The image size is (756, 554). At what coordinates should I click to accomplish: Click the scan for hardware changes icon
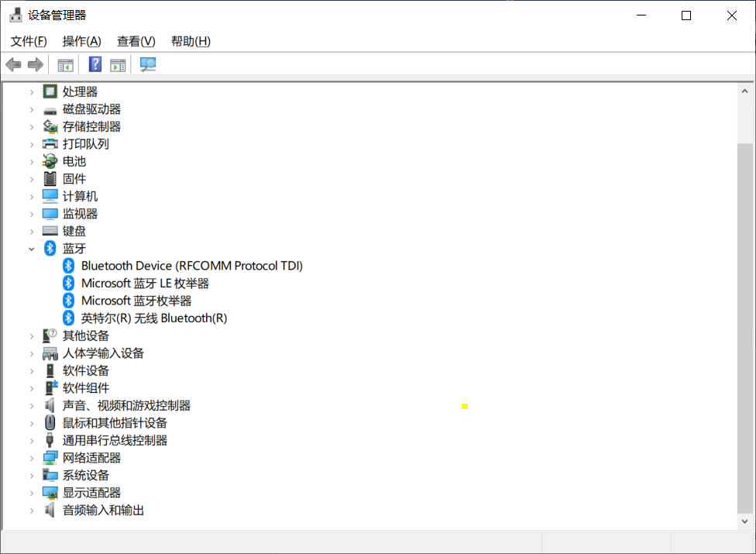click(148, 64)
